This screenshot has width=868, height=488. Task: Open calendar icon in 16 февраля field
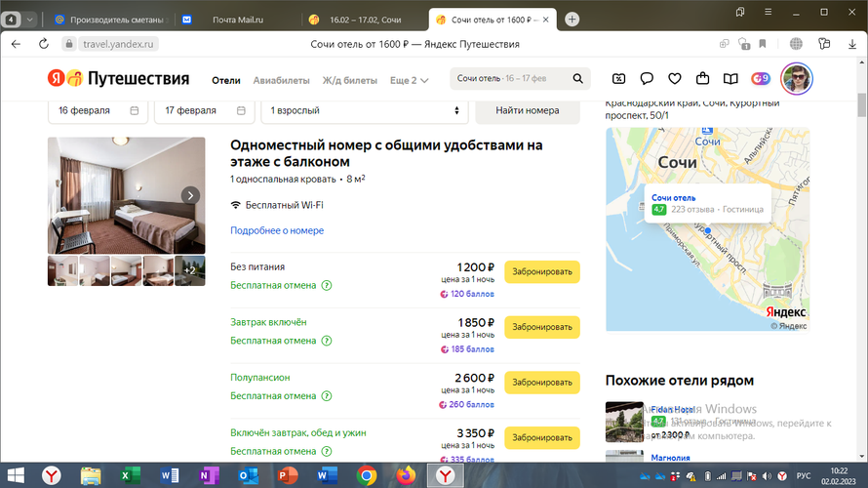134,111
